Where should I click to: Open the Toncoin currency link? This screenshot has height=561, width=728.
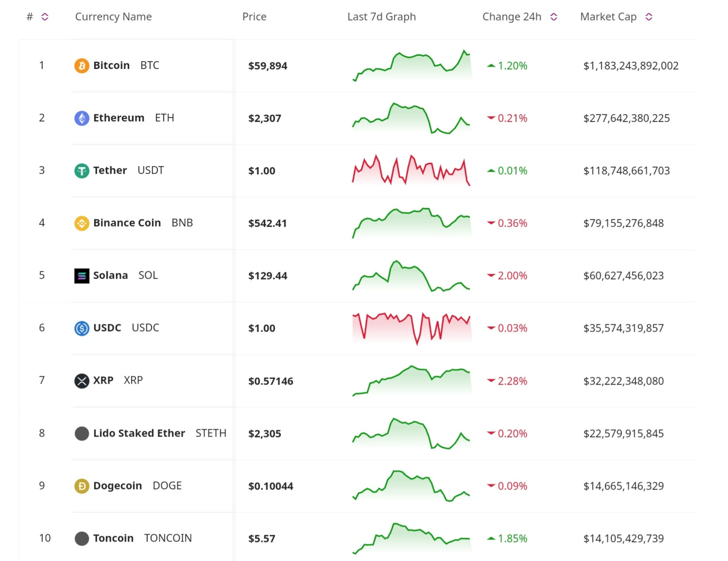(113, 538)
